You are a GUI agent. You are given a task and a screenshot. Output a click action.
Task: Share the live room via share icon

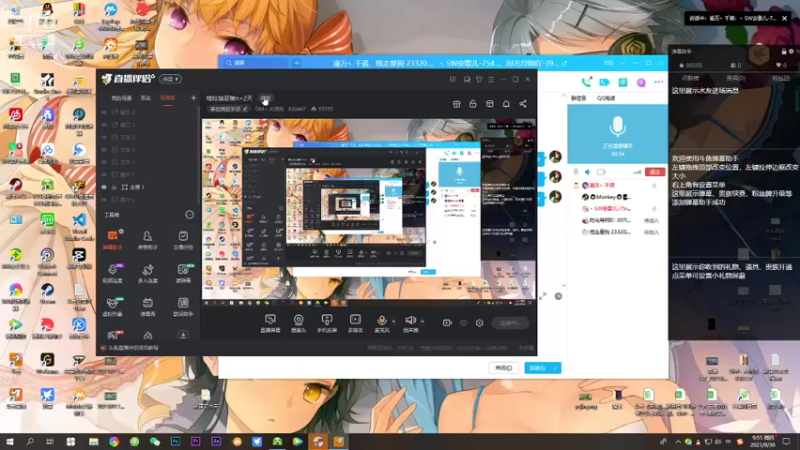click(x=523, y=104)
